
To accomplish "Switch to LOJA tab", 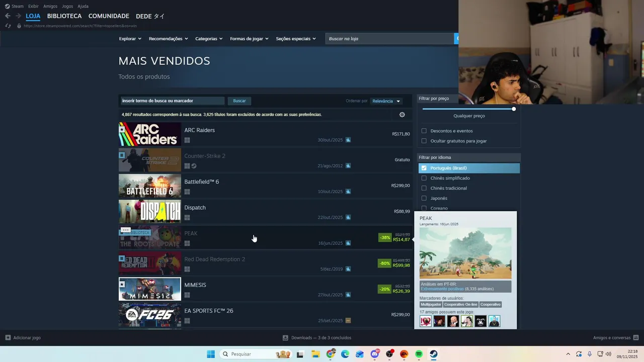I will coord(33,16).
